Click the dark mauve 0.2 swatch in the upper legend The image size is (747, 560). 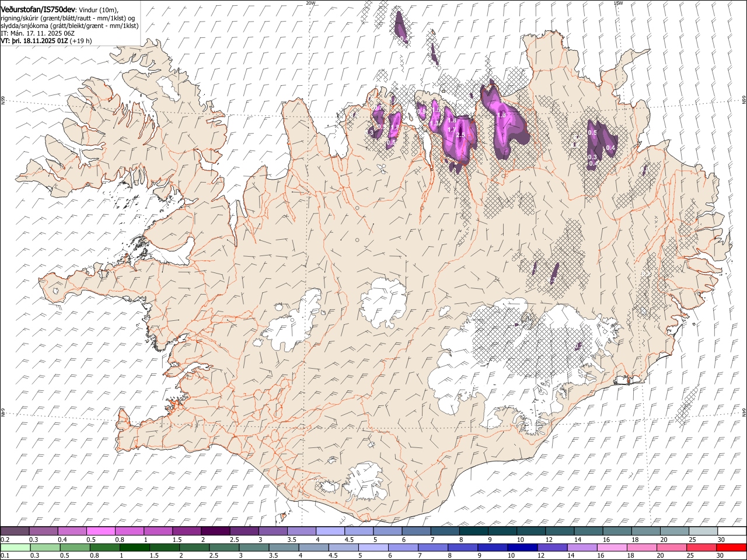(x=15, y=531)
